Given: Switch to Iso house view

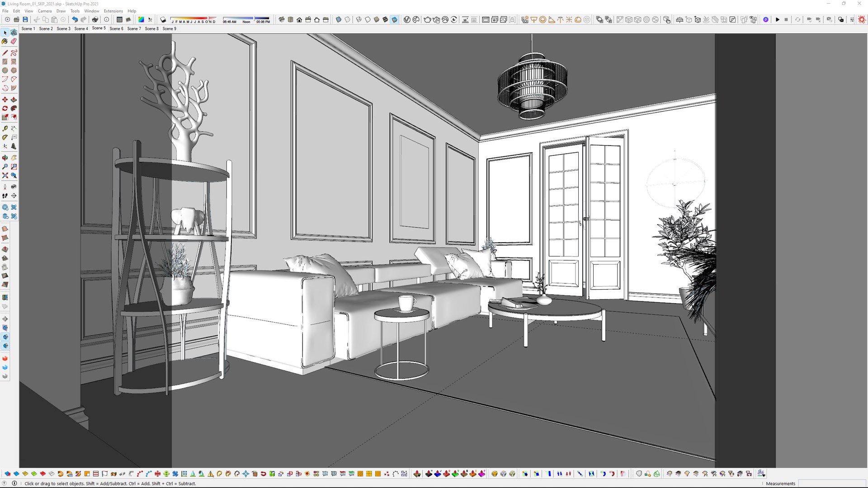Looking at the screenshot, I should click(x=282, y=19).
